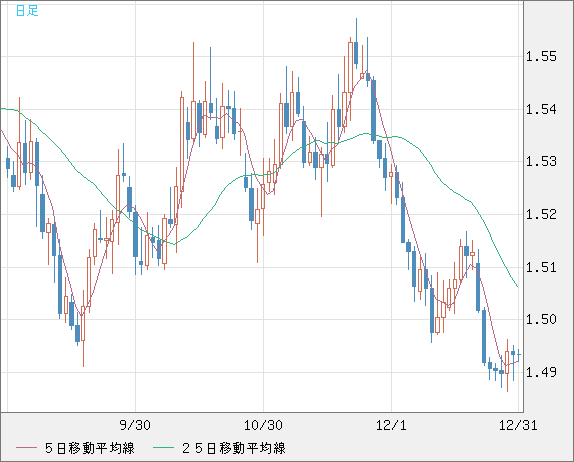The image size is (574, 462).
Task: Click the 9/30 date label
Action: coord(135,425)
